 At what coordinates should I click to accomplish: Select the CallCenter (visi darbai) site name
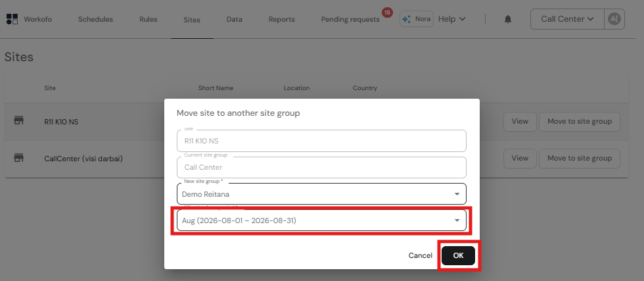click(x=83, y=159)
